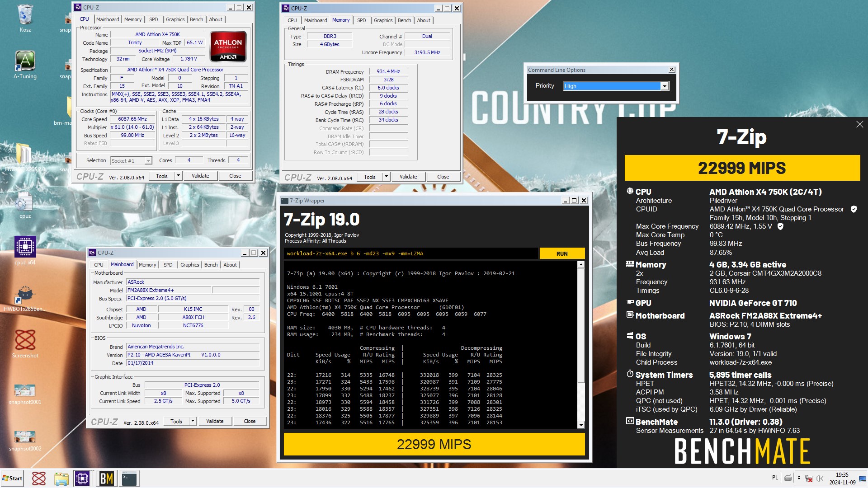
Task: Open CPU tab in Mainboard CPU-Z window
Action: tap(99, 265)
